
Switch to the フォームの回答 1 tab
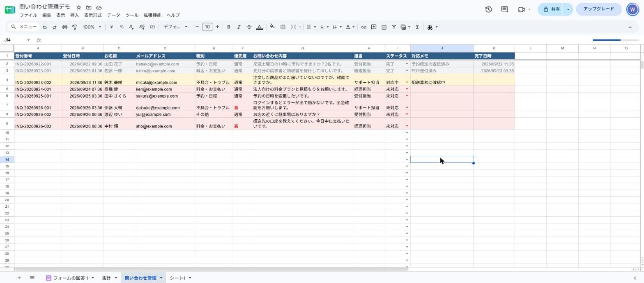tap(70, 278)
